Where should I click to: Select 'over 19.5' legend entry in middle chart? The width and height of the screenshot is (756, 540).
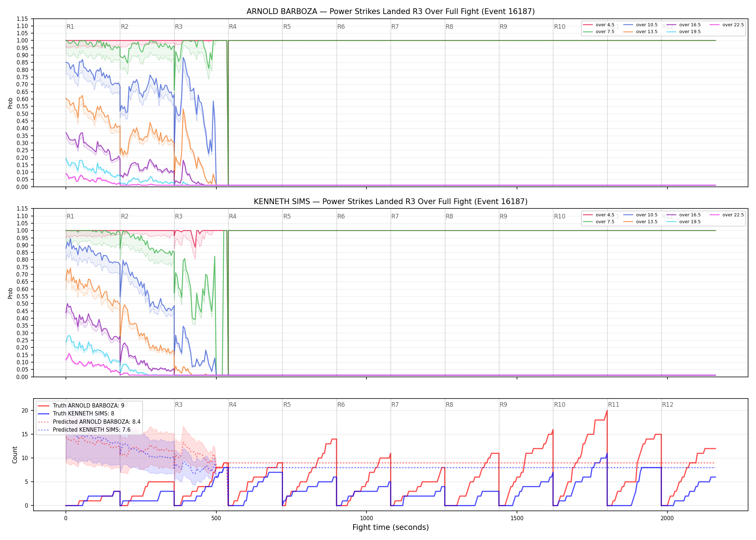[684, 222]
